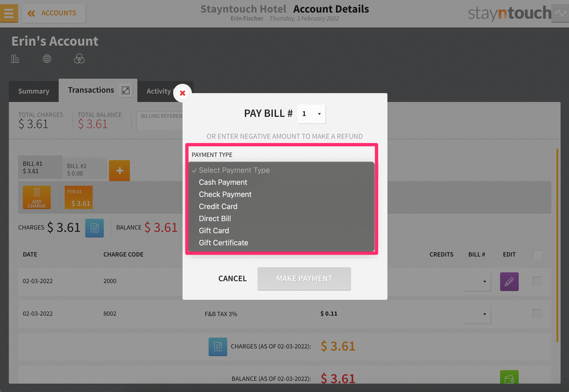Click the activity graph icon in the header
Screen dimensions: 569x392
point(560,14)
